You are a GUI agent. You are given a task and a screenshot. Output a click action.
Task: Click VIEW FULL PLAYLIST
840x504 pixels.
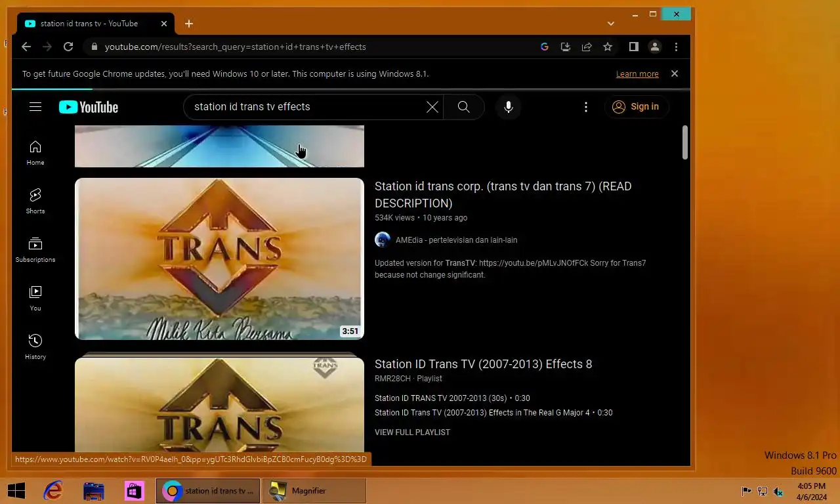tap(412, 432)
